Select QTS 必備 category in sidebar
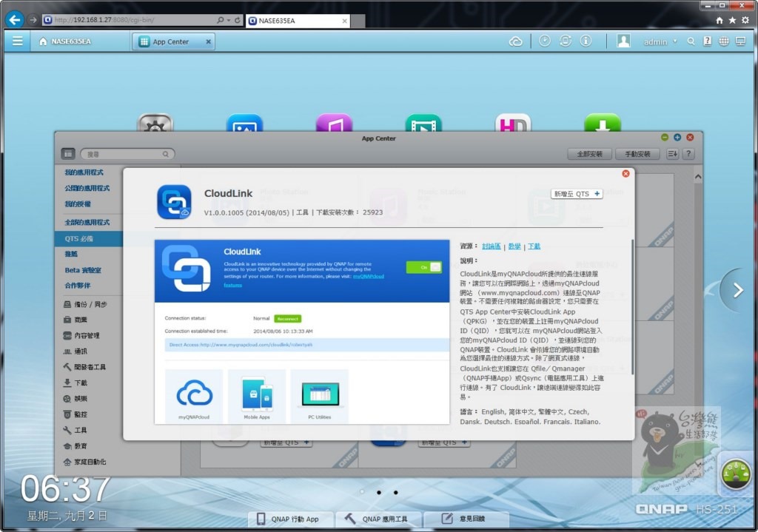The width and height of the screenshot is (758, 532). coord(89,239)
